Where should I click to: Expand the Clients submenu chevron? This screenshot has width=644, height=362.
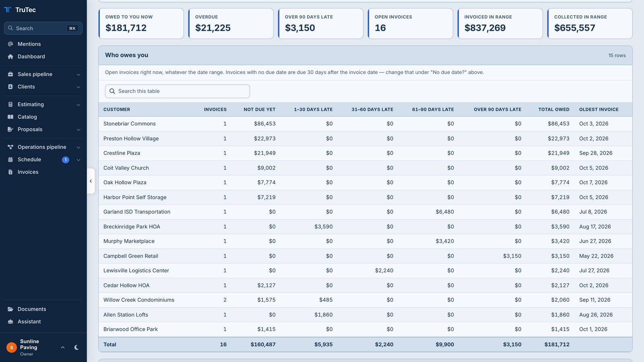[78, 87]
